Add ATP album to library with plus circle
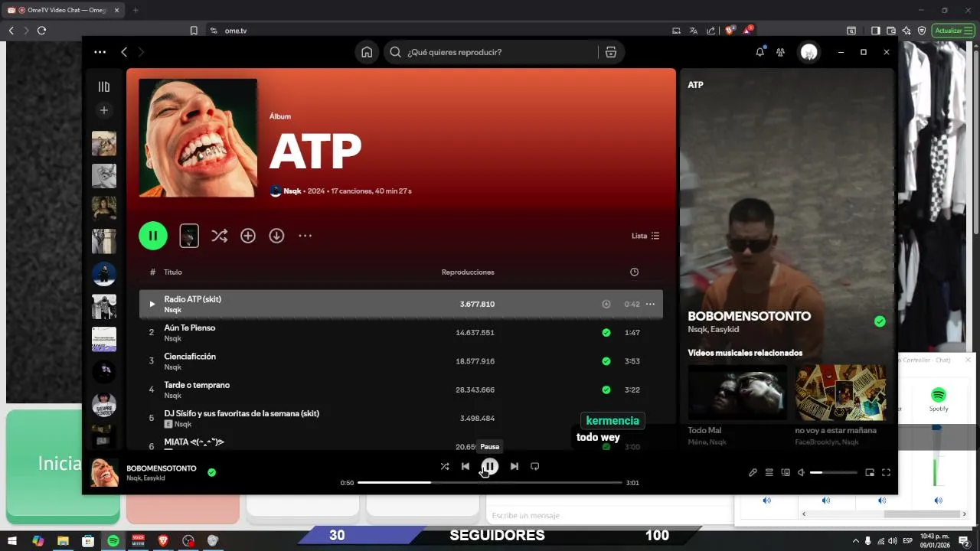 coord(248,236)
